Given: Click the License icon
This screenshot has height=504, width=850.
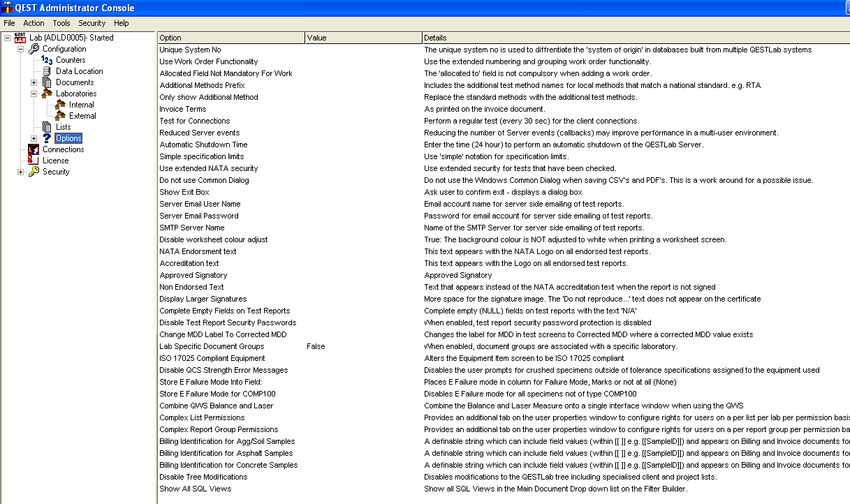Looking at the screenshot, I should click(34, 161).
